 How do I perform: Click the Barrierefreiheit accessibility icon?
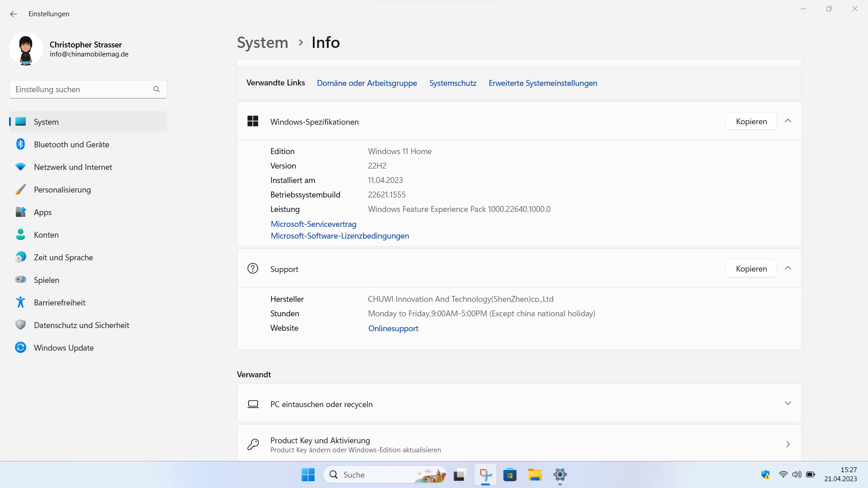tap(20, 302)
